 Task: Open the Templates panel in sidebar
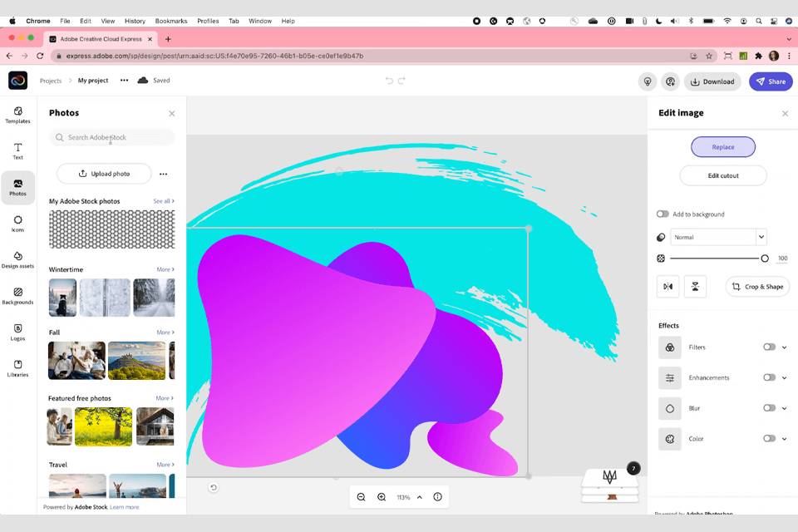tap(17, 115)
